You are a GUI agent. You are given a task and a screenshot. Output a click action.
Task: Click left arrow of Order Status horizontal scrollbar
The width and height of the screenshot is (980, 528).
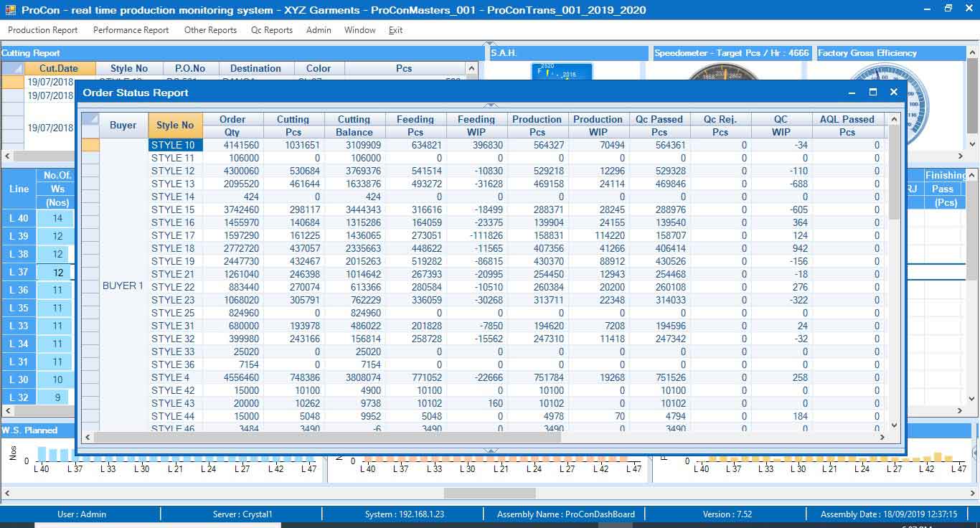pyautogui.click(x=88, y=437)
